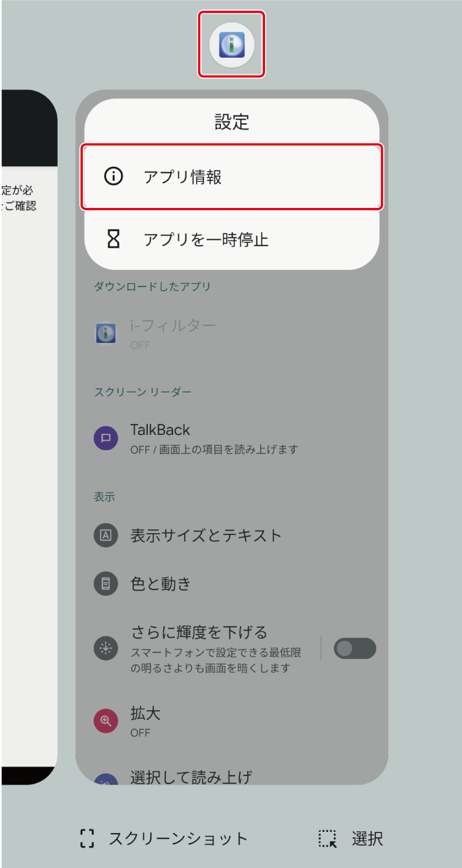Viewport: 462px width, 868px height.
Task: Tap the 色と動き icon
Action: tap(106, 583)
